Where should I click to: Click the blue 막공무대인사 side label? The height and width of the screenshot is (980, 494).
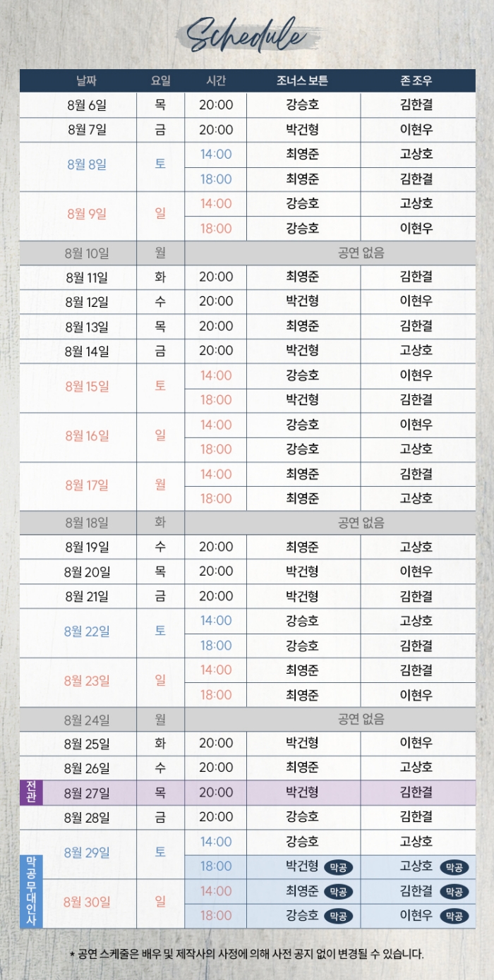tap(30, 891)
